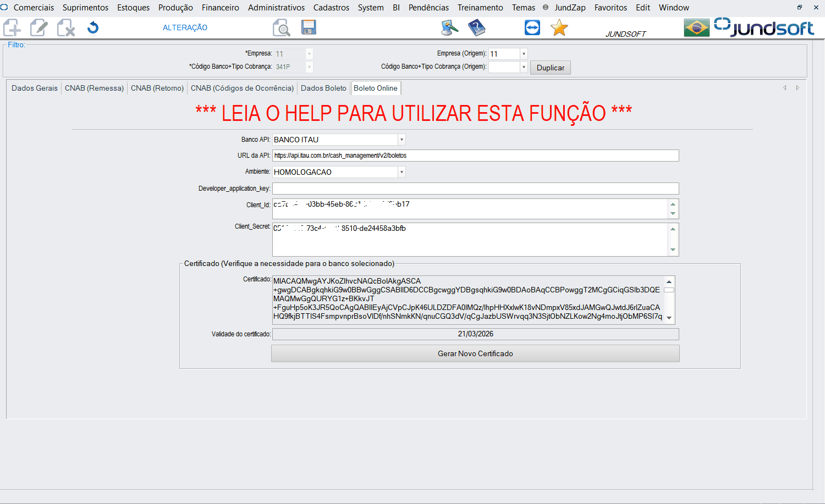
Task: Click the edit record pencil icon
Action: pyautogui.click(x=38, y=27)
